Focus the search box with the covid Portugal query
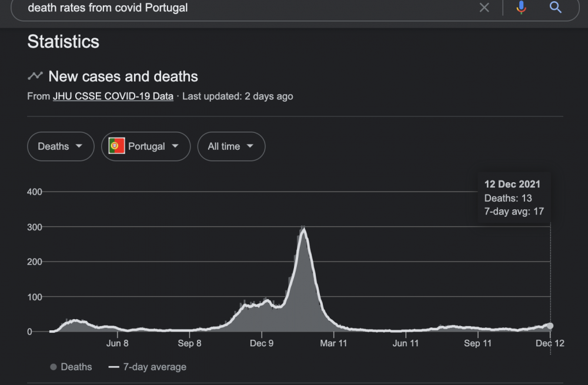This screenshot has width=588, height=385. [x=235, y=8]
